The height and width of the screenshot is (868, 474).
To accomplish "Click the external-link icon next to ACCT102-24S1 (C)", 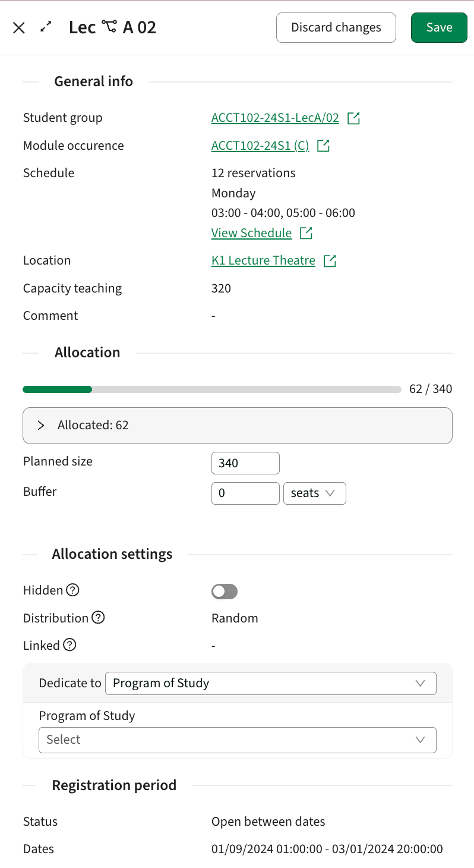I will pos(323,146).
